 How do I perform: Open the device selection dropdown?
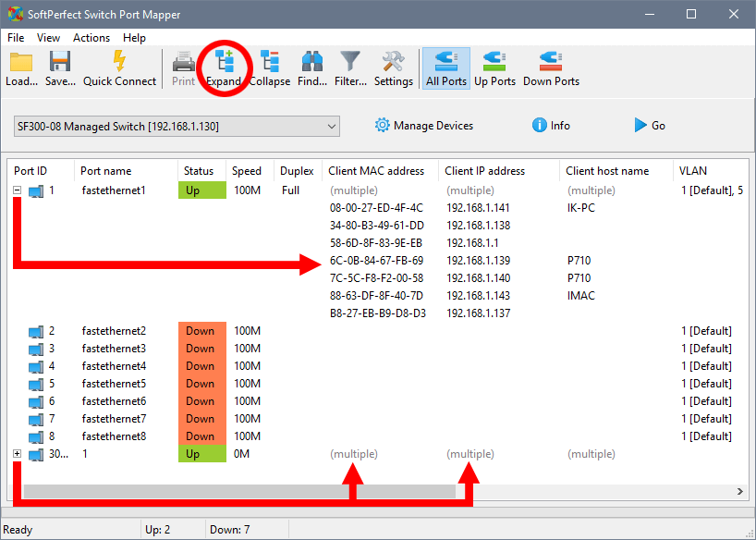coord(177,127)
